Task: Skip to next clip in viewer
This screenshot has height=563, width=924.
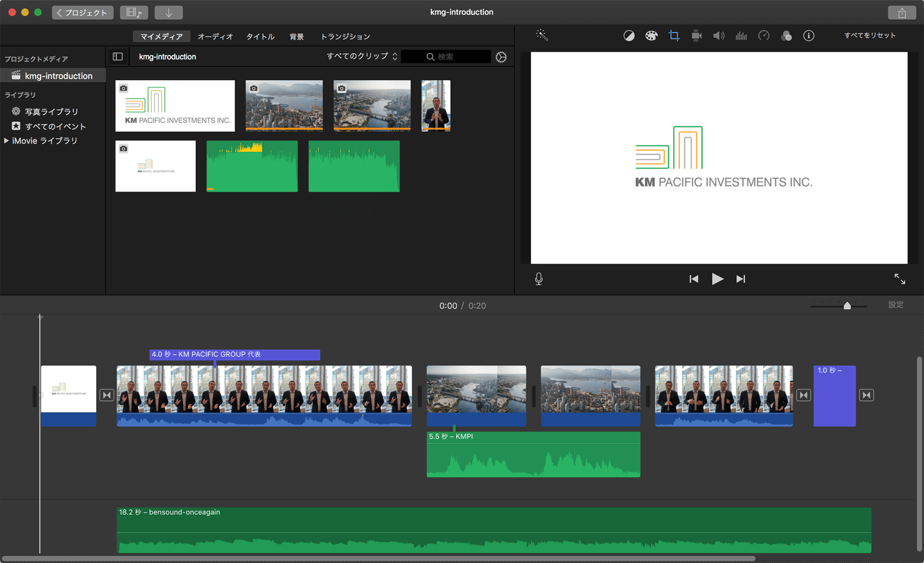Action: 740,279
